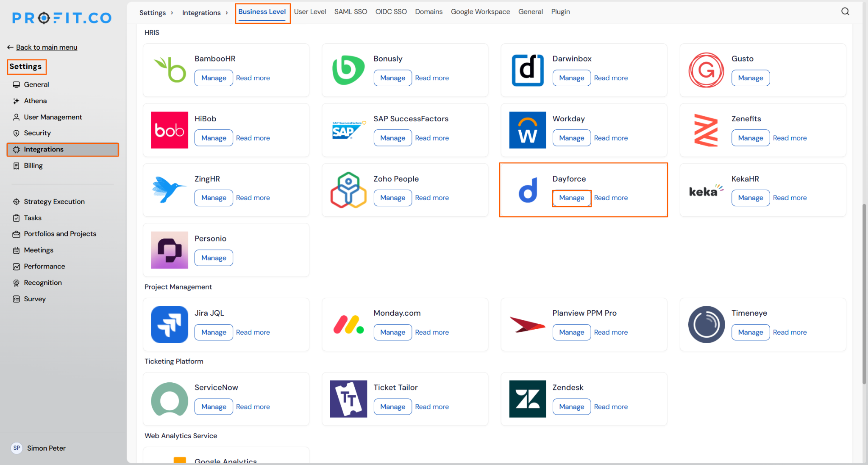Click the Workday logo icon

[527, 130]
